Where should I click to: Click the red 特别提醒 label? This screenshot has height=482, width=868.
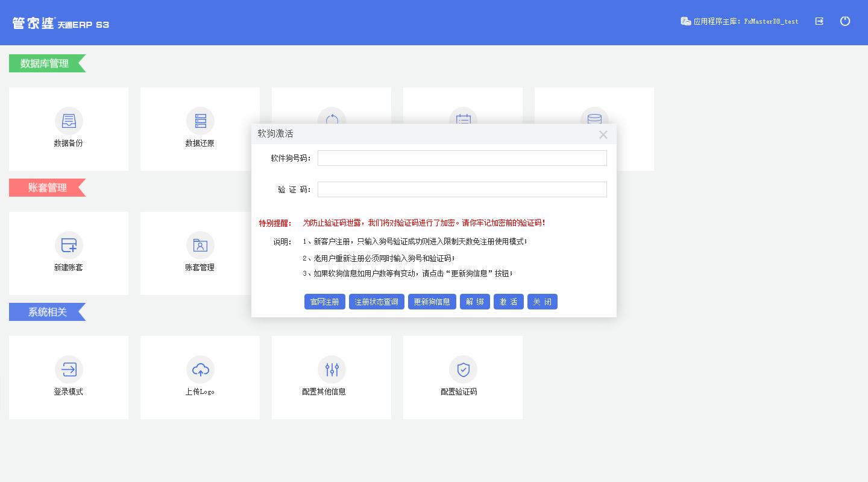[275, 223]
